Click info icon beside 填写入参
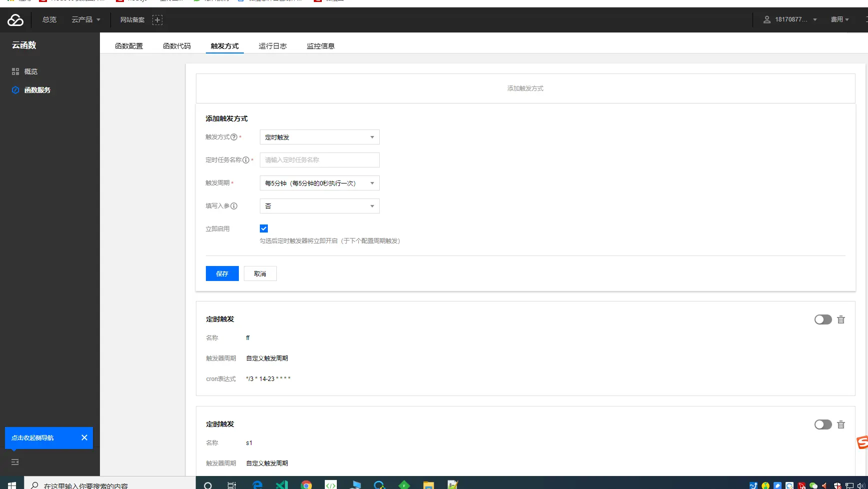868x489 pixels. [234, 206]
